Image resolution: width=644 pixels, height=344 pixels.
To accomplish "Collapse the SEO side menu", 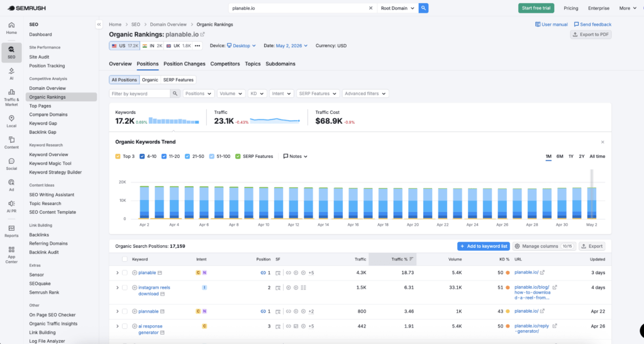I will tap(99, 25).
